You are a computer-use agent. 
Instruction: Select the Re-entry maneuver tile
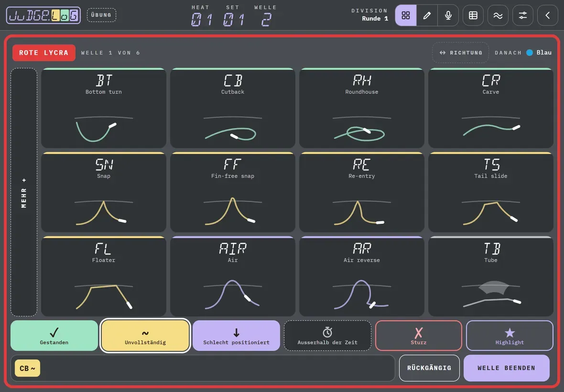(361, 192)
